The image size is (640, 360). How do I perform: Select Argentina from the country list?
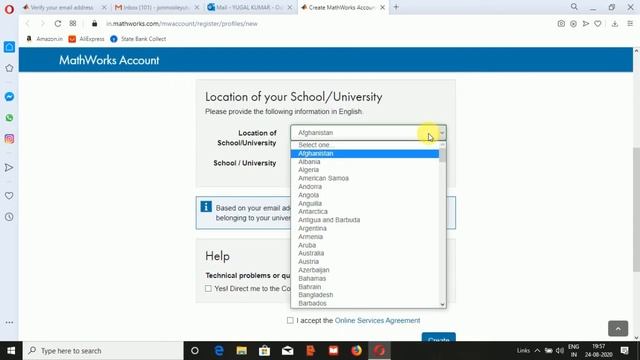(364, 228)
